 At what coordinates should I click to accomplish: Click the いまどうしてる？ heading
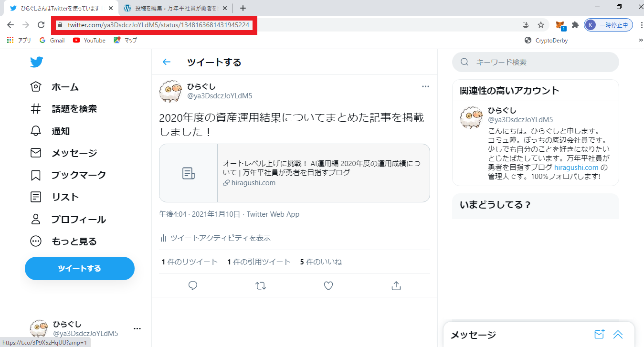[x=496, y=205]
